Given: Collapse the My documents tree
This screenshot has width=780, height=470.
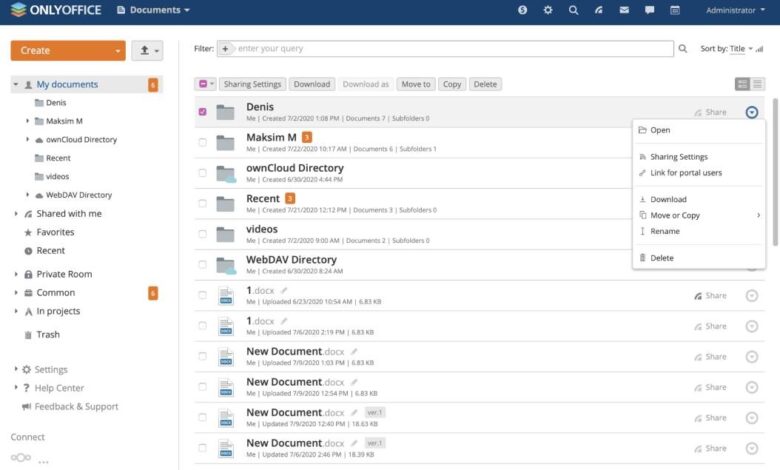Looking at the screenshot, I should pyautogui.click(x=15, y=85).
